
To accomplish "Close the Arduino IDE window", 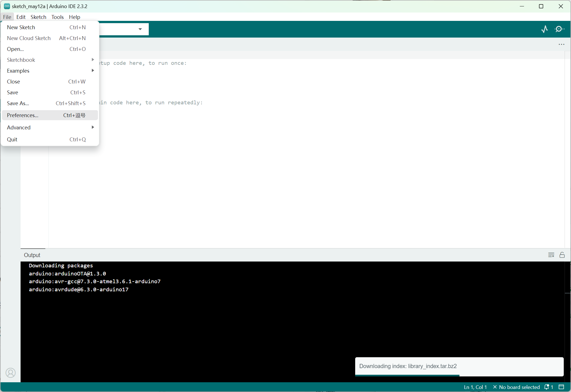I will tap(561, 6).
